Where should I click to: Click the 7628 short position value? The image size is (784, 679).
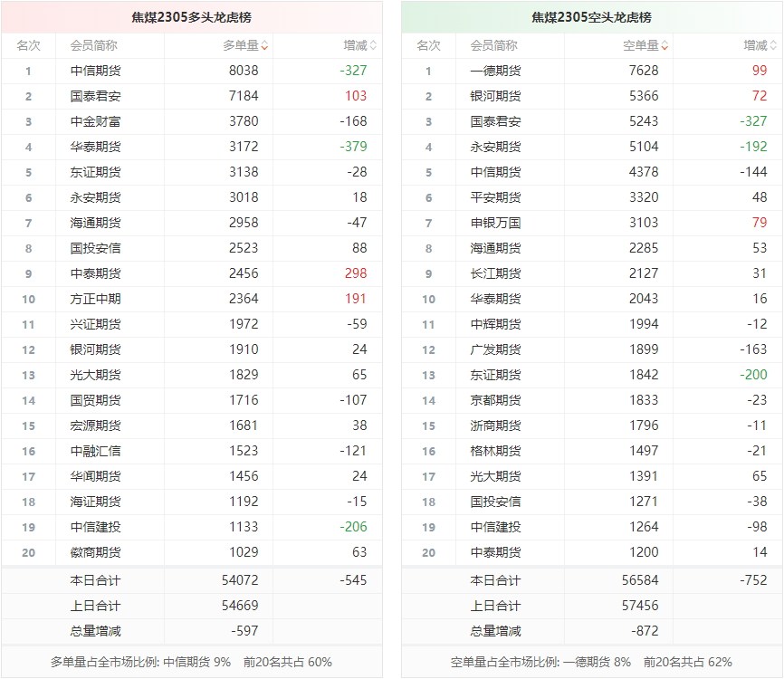pos(644,71)
